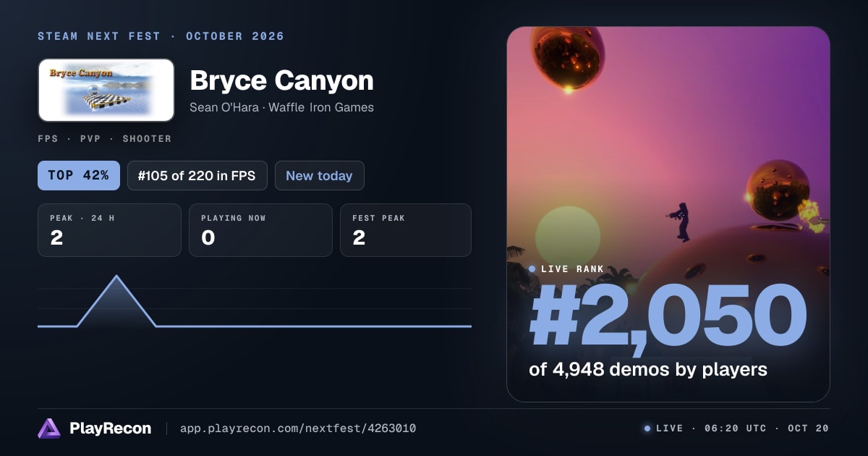
Task: Open the Bryce Canyon game capsule thumbnail
Action: (106, 90)
